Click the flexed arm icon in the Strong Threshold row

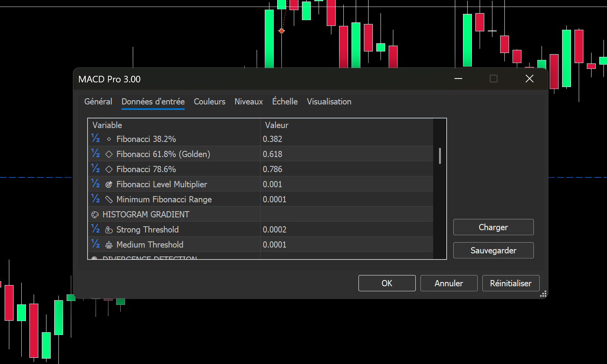[x=109, y=230]
